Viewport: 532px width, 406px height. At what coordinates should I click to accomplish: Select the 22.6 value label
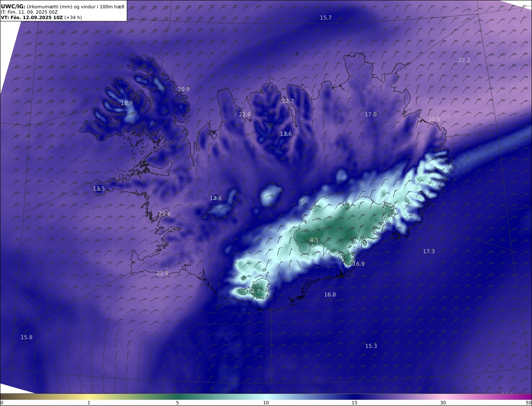[244, 114]
